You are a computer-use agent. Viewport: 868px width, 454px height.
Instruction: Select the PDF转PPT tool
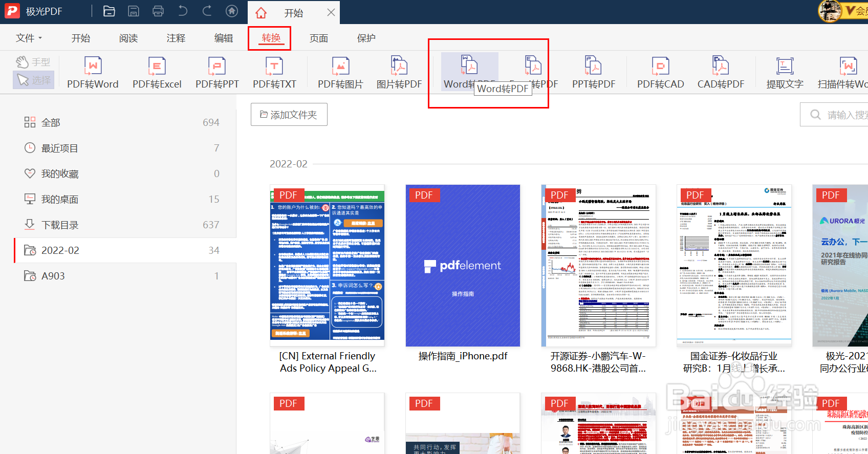pyautogui.click(x=217, y=73)
